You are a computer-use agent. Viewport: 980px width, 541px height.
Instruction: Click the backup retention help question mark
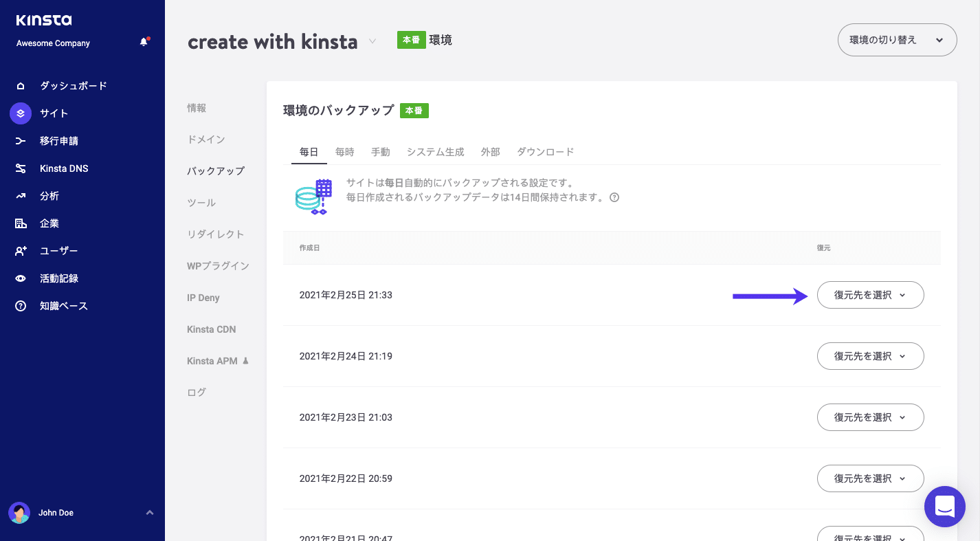(614, 197)
